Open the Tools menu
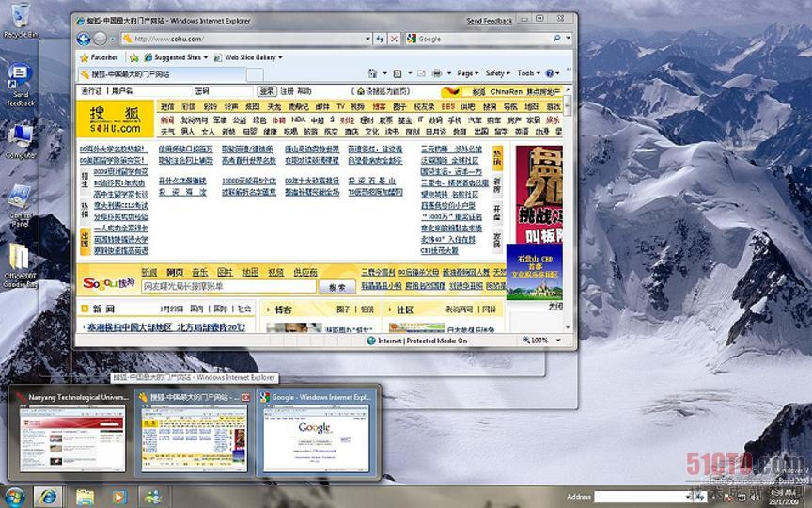 528,73
